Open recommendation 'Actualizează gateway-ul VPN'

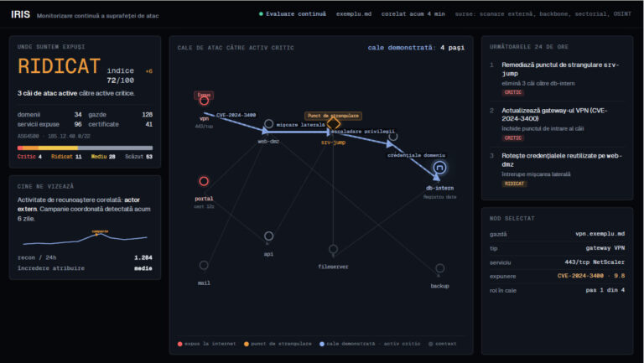pyautogui.click(x=557, y=124)
